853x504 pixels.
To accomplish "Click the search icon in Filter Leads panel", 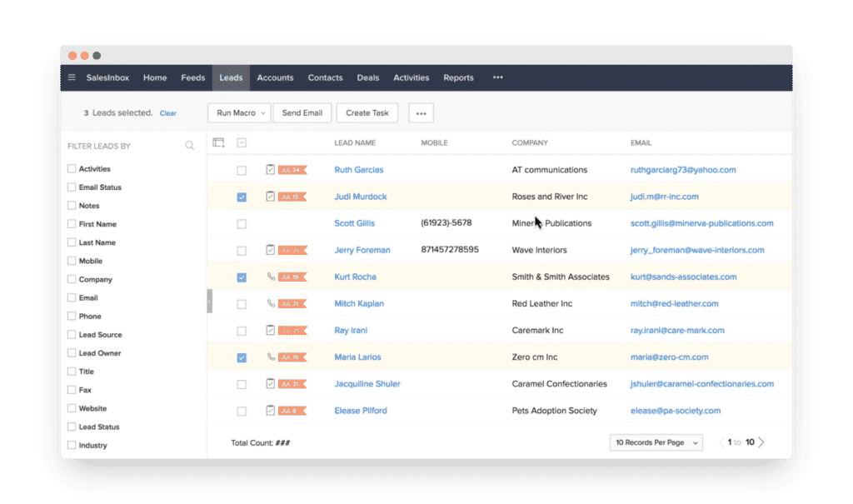I will pos(190,145).
